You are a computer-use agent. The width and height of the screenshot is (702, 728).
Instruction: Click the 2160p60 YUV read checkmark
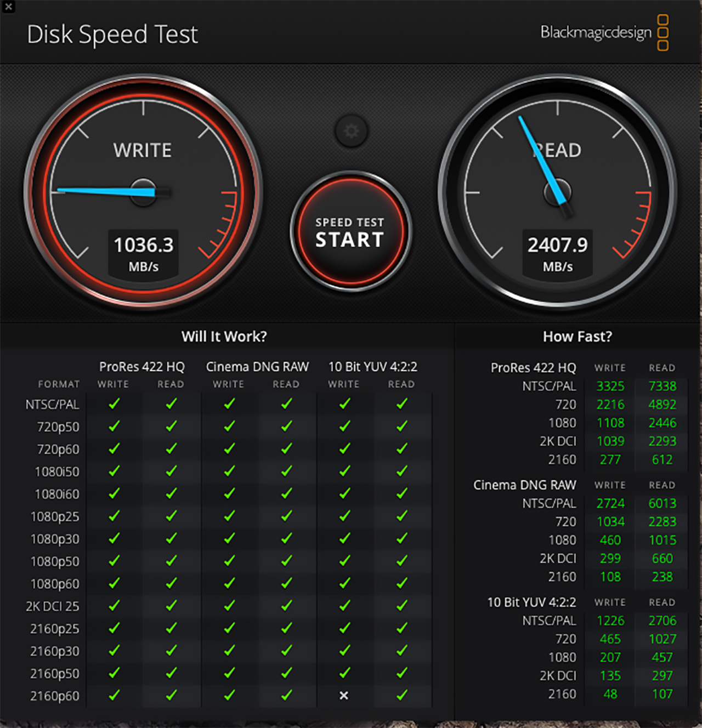[402, 695]
